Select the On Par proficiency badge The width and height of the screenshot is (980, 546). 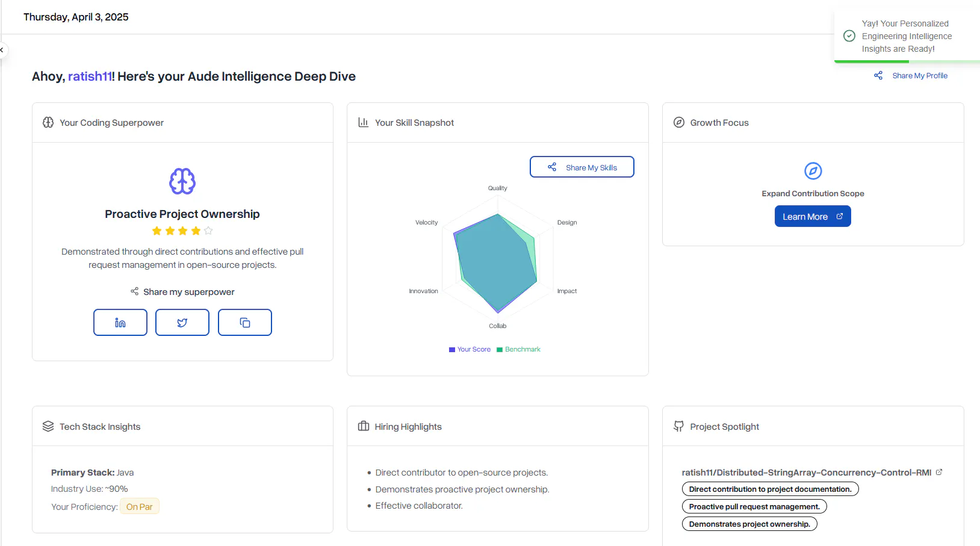tap(140, 507)
